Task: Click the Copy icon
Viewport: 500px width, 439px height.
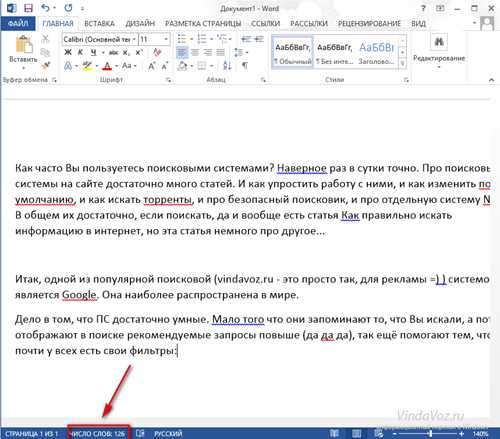Action: [45, 52]
